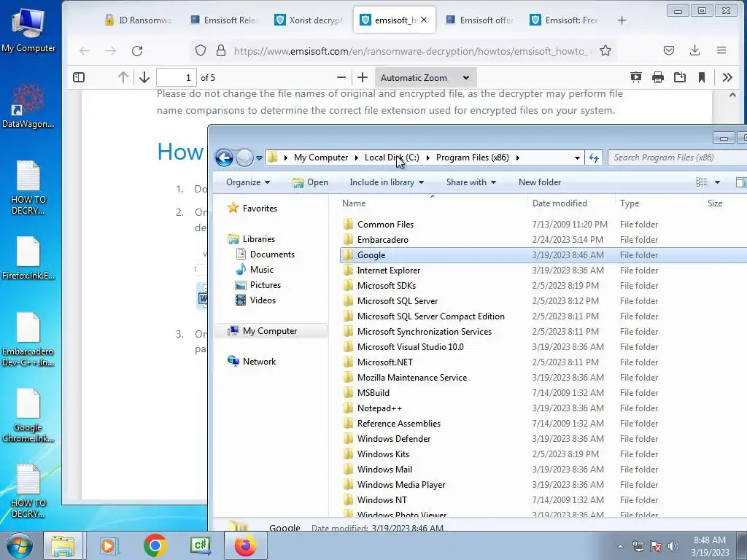Click the PDF current view bookmark icon
747x560 pixels.
click(702, 77)
